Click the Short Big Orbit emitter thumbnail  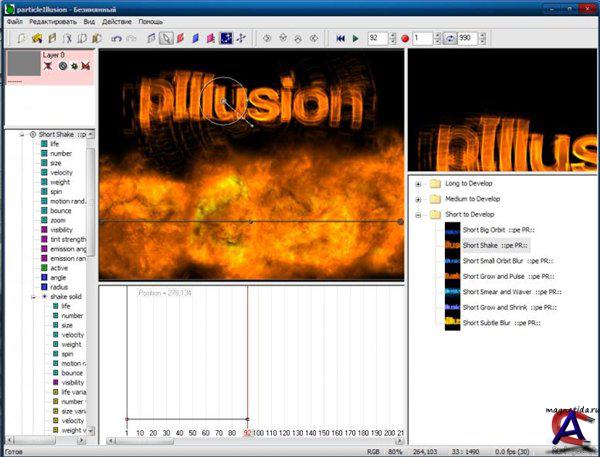(452, 229)
